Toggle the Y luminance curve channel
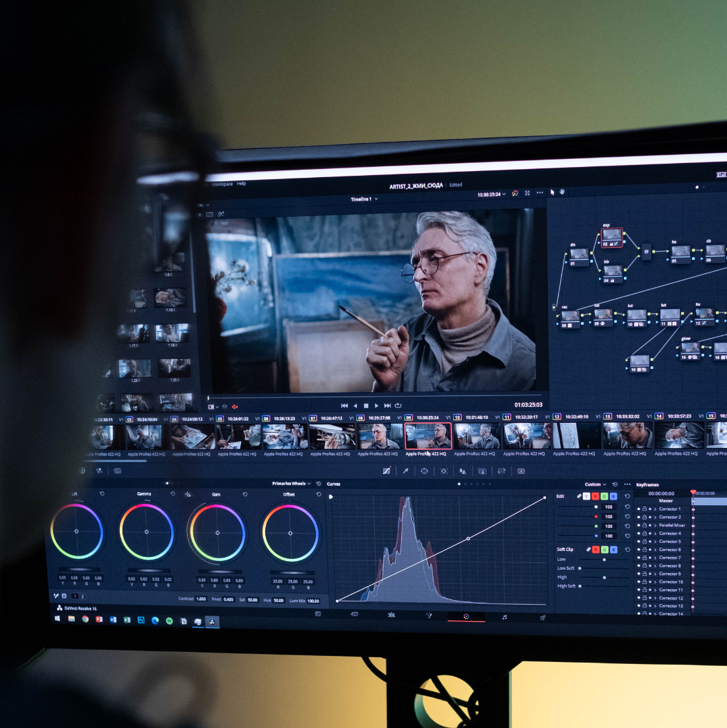 tap(586, 496)
